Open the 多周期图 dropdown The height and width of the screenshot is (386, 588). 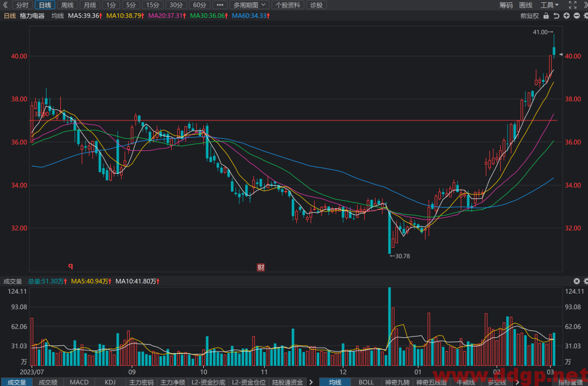249,5
